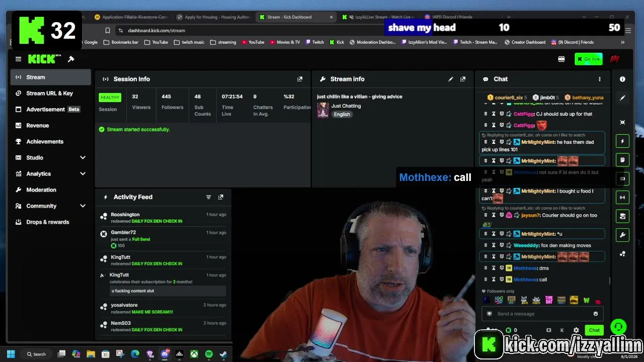Image resolution: width=644 pixels, height=362 pixels.
Task: Open the Windows Start menu
Action: point(11,354)
